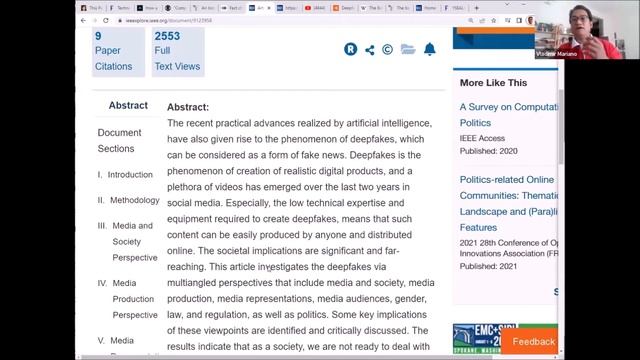Screen dimensions: 640x360
Task: Close the active IEEE article tab
Action: [269, 8]
